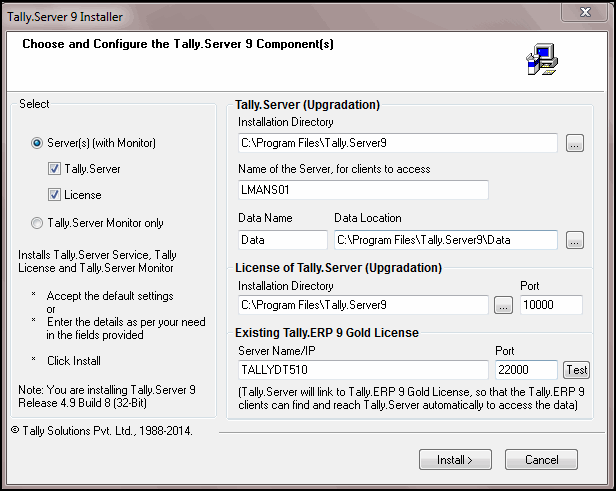
Task: Test the Gold License server connection
Action: 576,370
